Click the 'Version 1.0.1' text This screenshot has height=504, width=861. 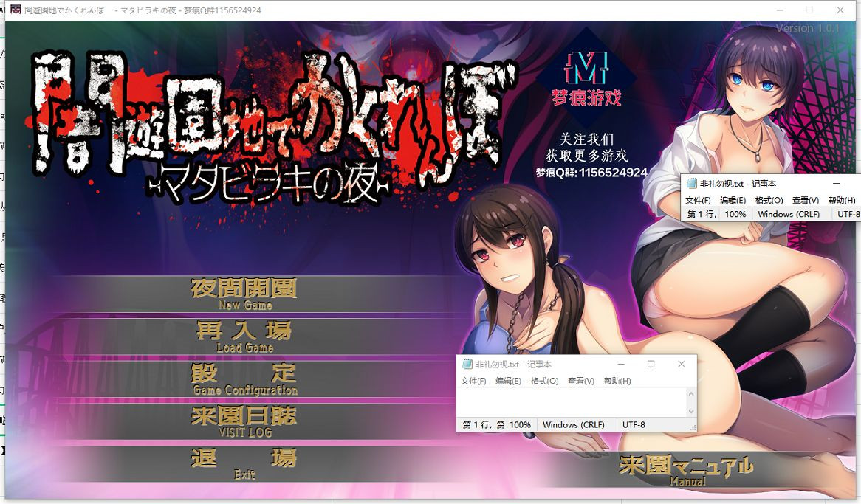(808, 28)
